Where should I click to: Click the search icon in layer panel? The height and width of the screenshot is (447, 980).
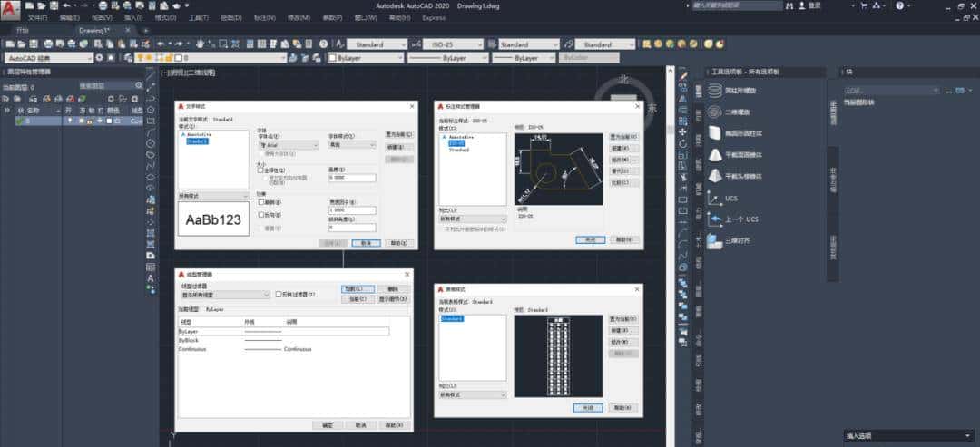[x=139, y=86]
